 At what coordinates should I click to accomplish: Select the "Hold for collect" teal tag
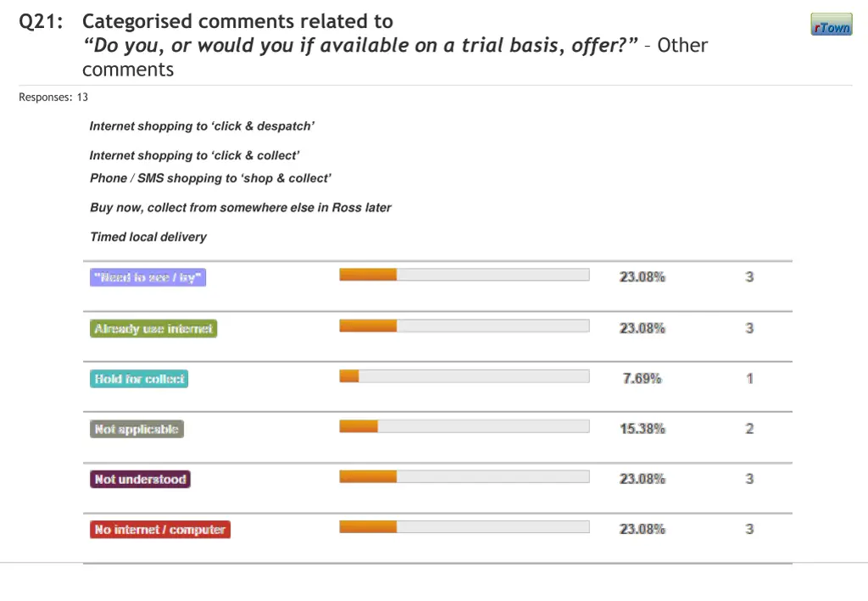[x=139, y=379]
